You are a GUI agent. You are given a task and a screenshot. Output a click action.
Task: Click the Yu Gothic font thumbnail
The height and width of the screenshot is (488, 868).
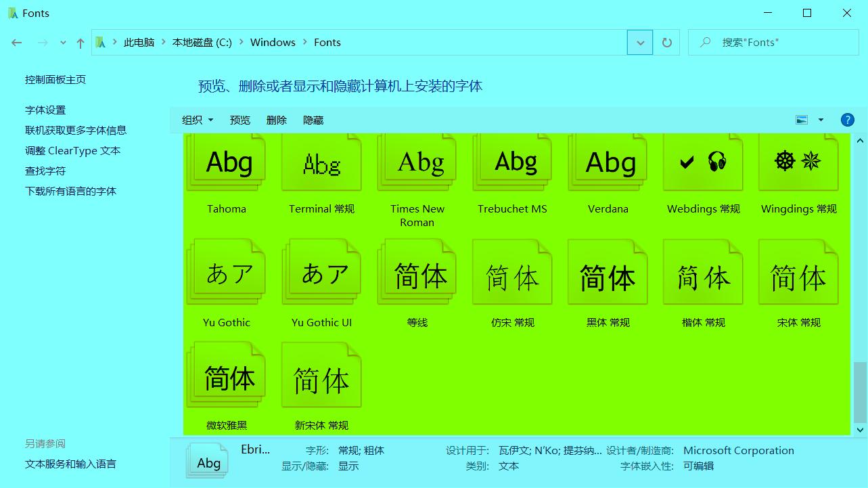pyautogui.click(x=226, y=271)
